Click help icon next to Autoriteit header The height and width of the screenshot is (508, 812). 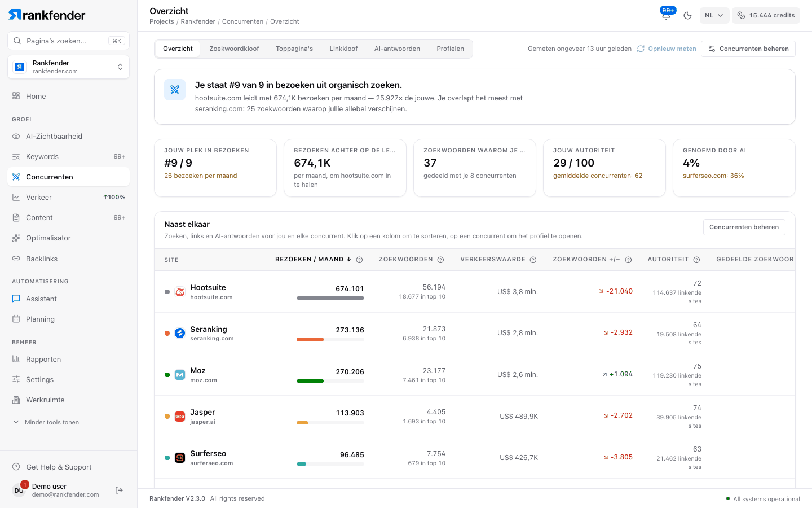pyautogui.click(x=696, y=260)
